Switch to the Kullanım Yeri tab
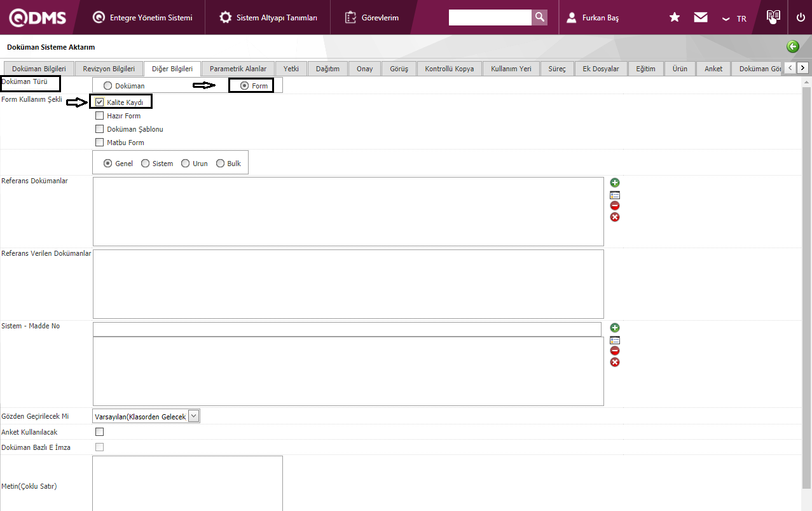 pyautogui.click(x=511, y=69)
